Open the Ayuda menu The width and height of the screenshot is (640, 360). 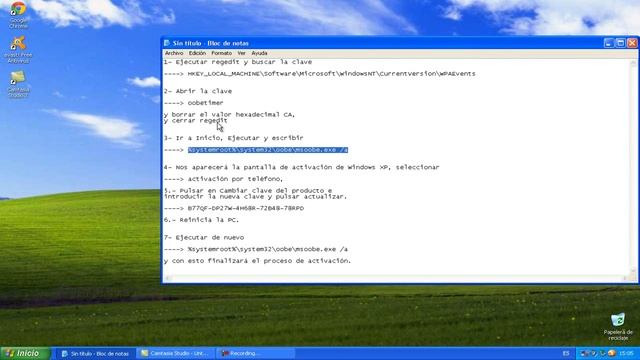tap(259, 53)
